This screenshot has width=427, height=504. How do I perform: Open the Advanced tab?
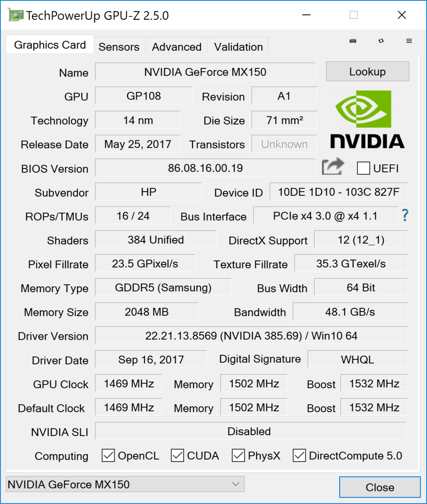[x=177, y=47]
